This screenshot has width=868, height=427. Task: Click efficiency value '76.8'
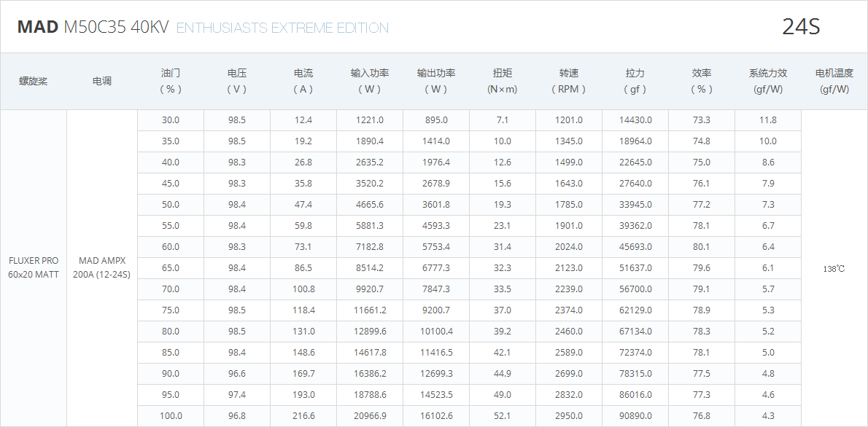[x=702, y=416]
